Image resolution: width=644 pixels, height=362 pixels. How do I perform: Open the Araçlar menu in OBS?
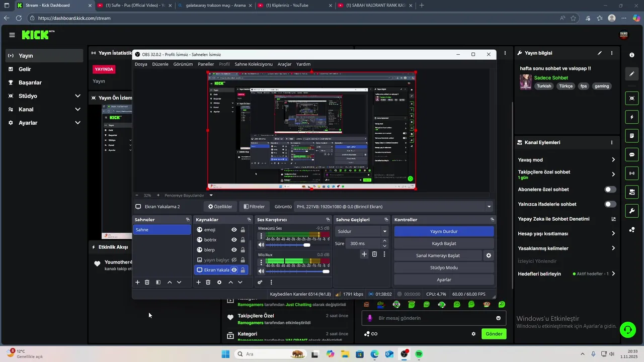coord(284,64)
